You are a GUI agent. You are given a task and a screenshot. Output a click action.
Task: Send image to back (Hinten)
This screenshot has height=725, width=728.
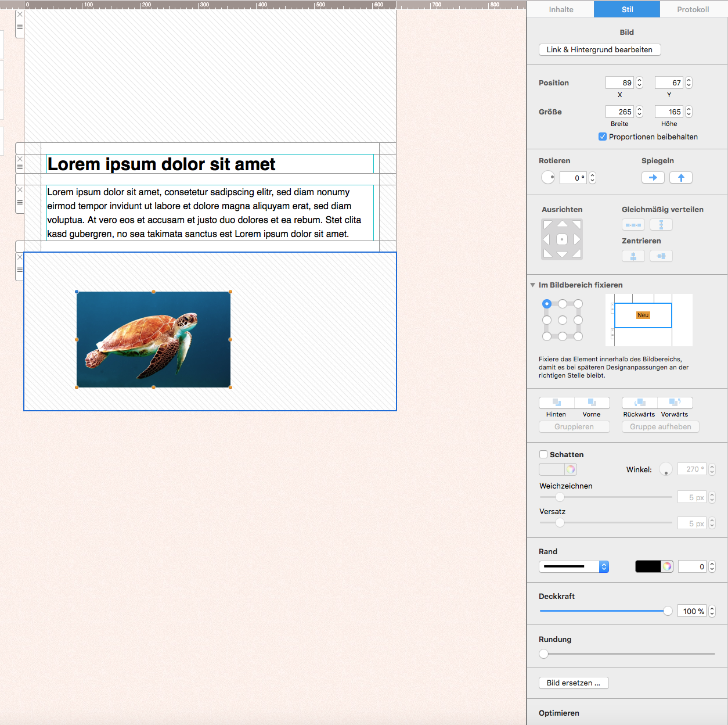pos(557,403)
